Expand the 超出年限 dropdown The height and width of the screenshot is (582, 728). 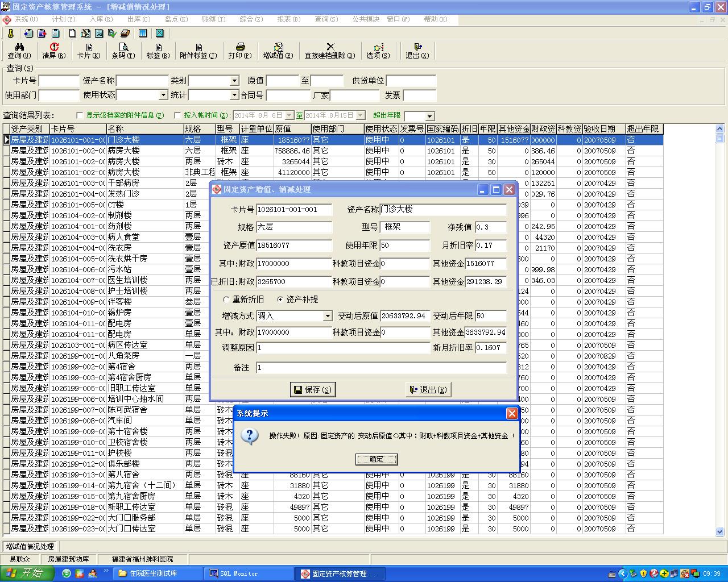429,116
